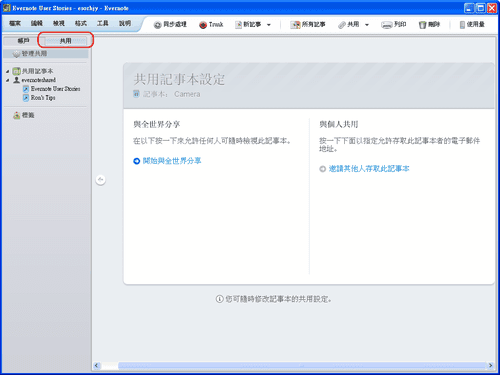This screenshot has width=500, height=375.
Task: Create a new note via 新記事 icon
Action: pyautogui.click(x=238, y=25)
